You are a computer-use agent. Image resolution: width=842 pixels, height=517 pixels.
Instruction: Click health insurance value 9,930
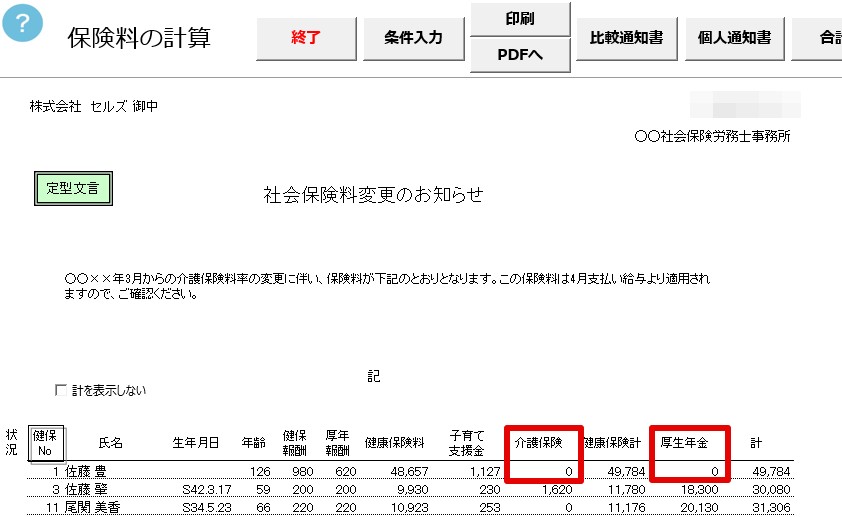(413, 490)
